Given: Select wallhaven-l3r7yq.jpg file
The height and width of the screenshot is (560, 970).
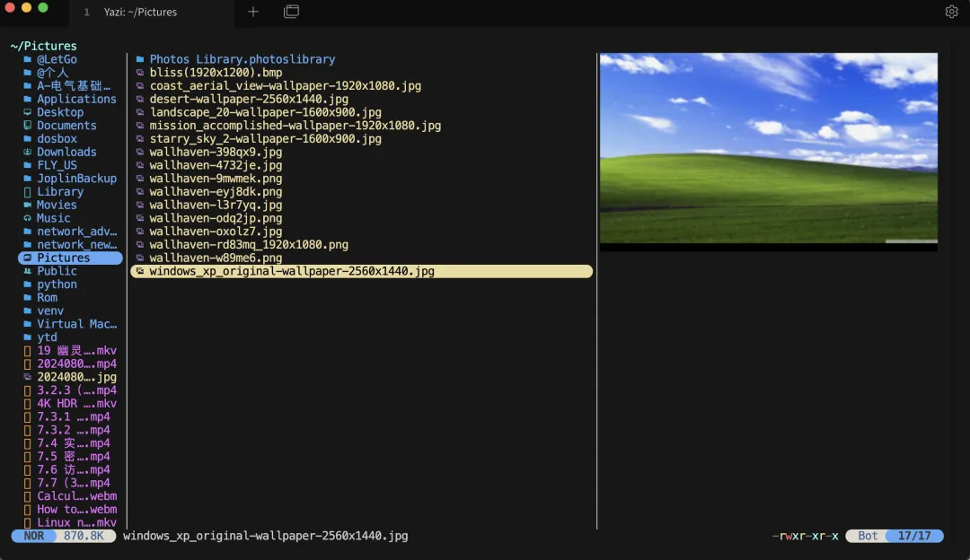Looking at the screenshot, I should 216,206.
